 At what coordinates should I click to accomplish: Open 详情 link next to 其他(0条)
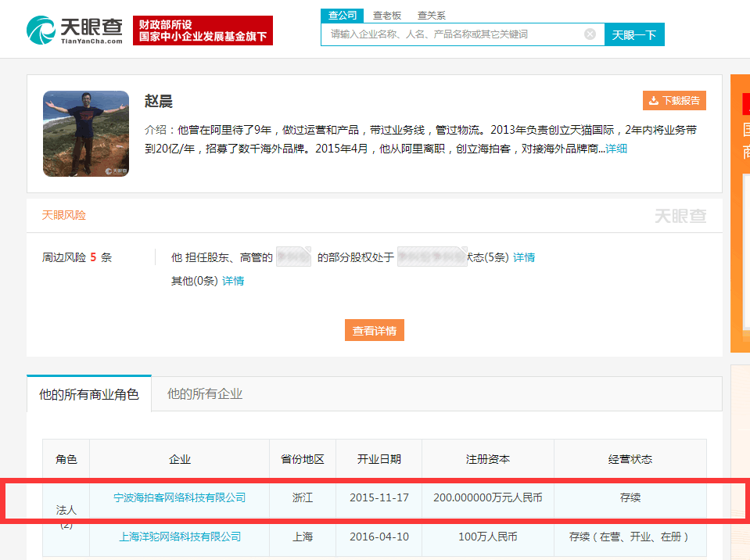(x=233, y=281)
